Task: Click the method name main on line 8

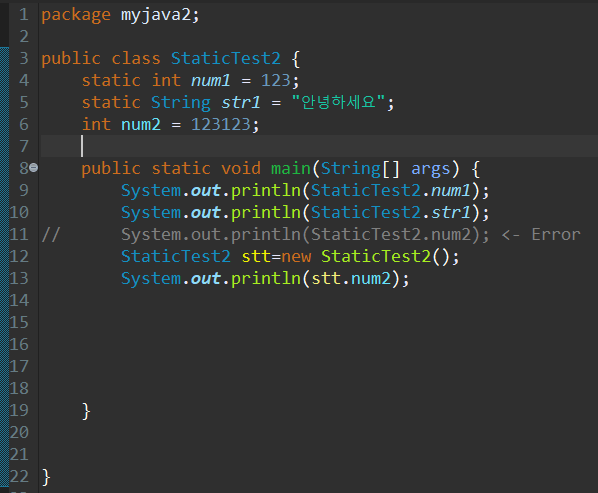Action: [291, 169]
